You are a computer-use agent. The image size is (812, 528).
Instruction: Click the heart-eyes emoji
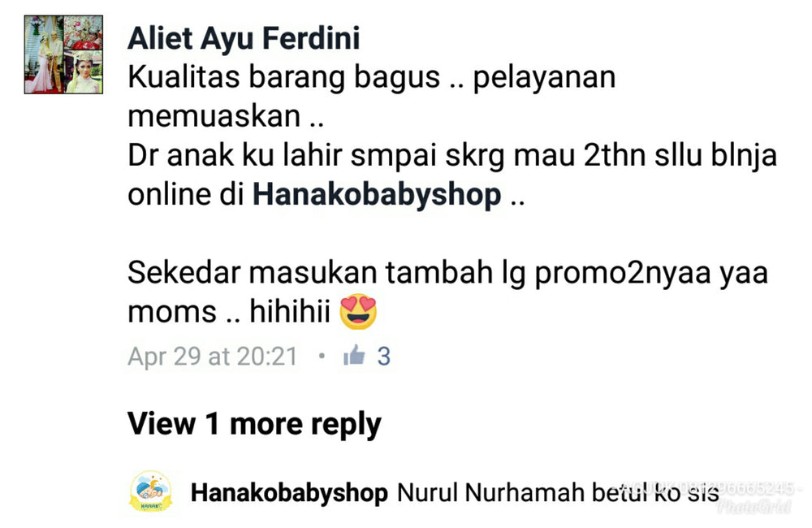[358, 312]
